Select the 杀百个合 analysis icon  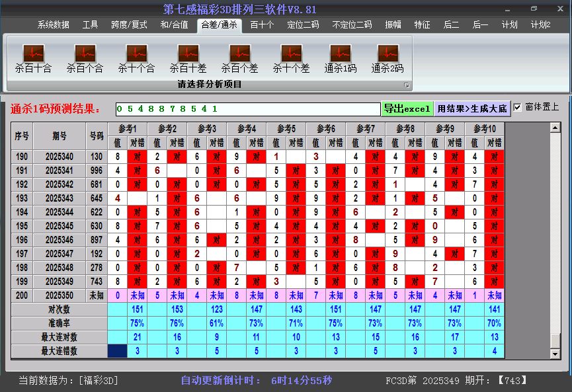pos(85,54)
